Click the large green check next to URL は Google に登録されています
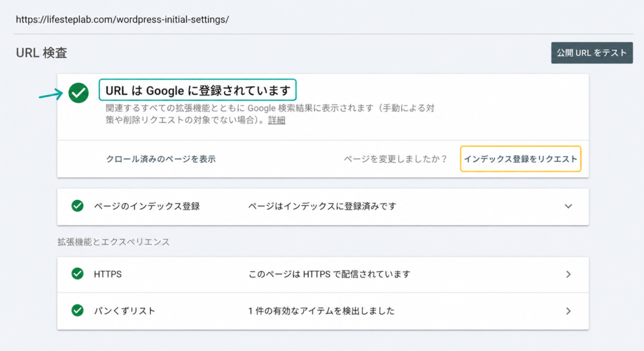This screenshot has width=644, height=351. point(79,92)
